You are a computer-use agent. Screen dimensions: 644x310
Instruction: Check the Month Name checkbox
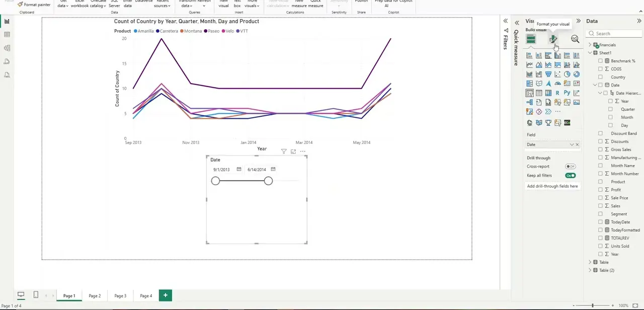600,166
